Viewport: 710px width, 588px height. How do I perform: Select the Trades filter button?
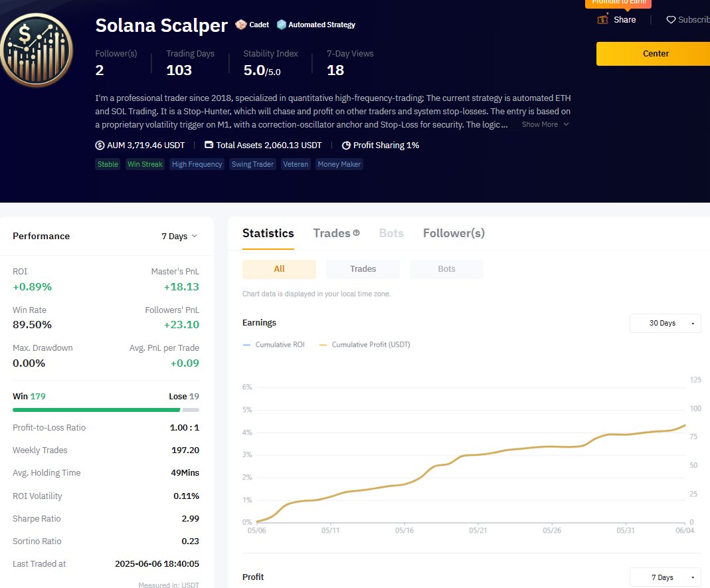(363, 269)
